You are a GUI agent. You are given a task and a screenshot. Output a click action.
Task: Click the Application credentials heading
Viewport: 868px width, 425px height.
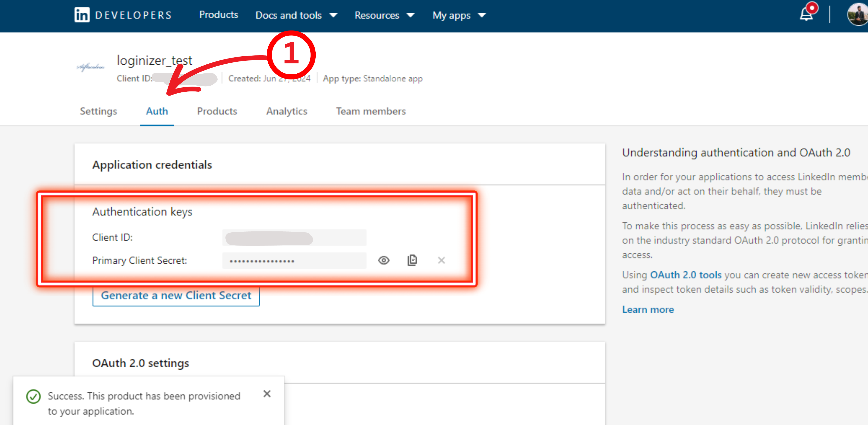pos(152,165)
